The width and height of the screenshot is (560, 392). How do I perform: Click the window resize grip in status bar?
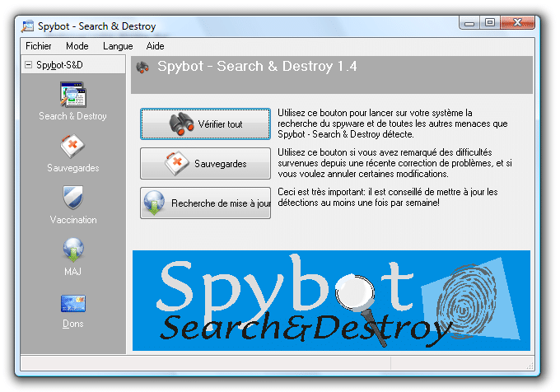click(530, 366)
